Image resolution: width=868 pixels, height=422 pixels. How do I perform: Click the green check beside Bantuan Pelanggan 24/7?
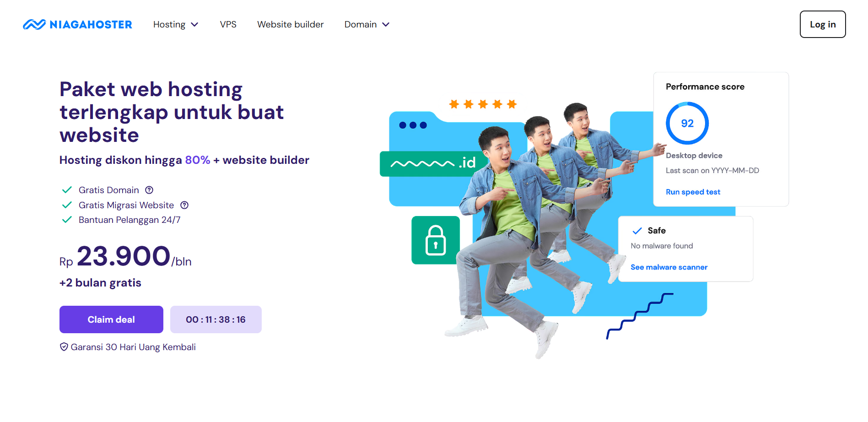click(66, 220)
